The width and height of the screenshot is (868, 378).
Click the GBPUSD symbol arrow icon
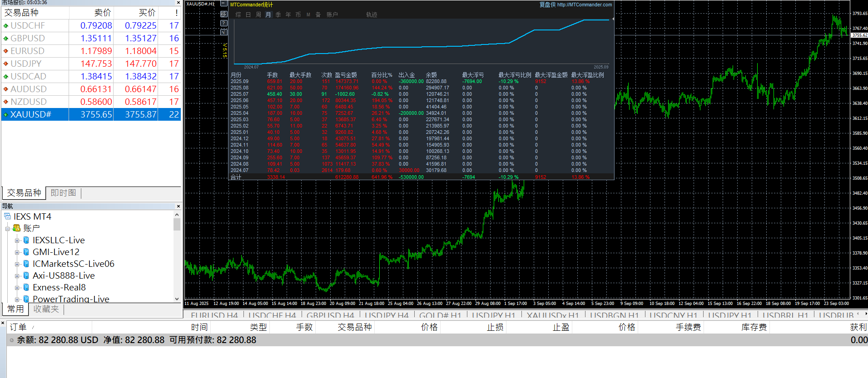(6, 39)
